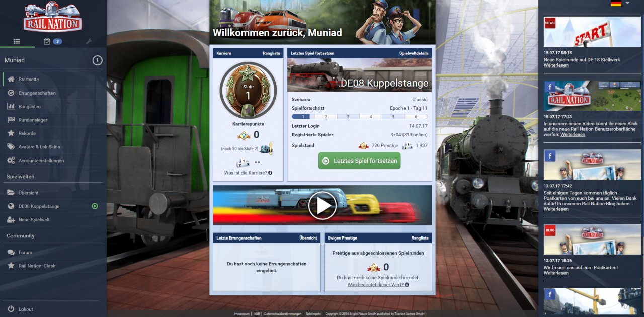
Task: Open Datenschutzbestimmungen footer link
Action: [x=283, y=314]
